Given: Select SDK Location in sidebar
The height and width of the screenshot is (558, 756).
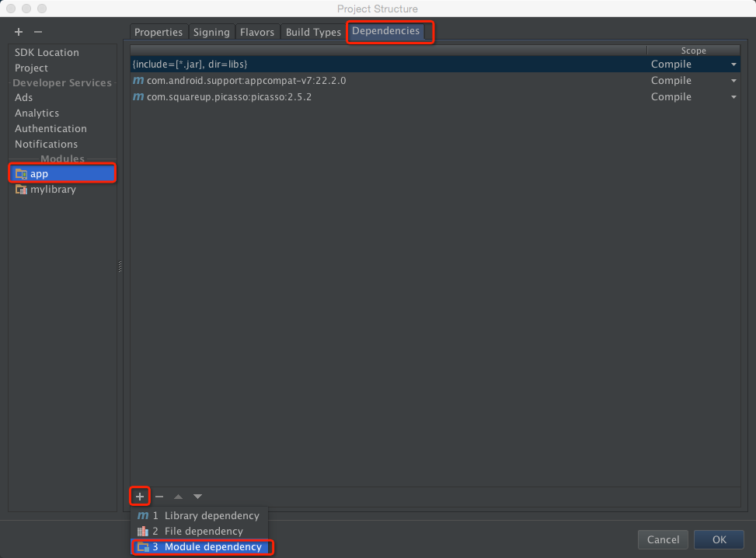Looking at the screenshot, I should point(47,52).
